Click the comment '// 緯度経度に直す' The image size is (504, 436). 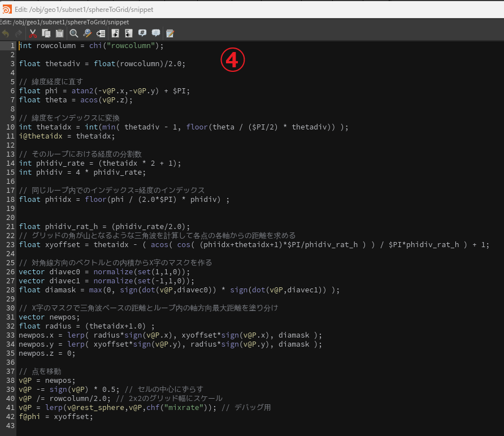pyautogui.click(x=51, y=82)
